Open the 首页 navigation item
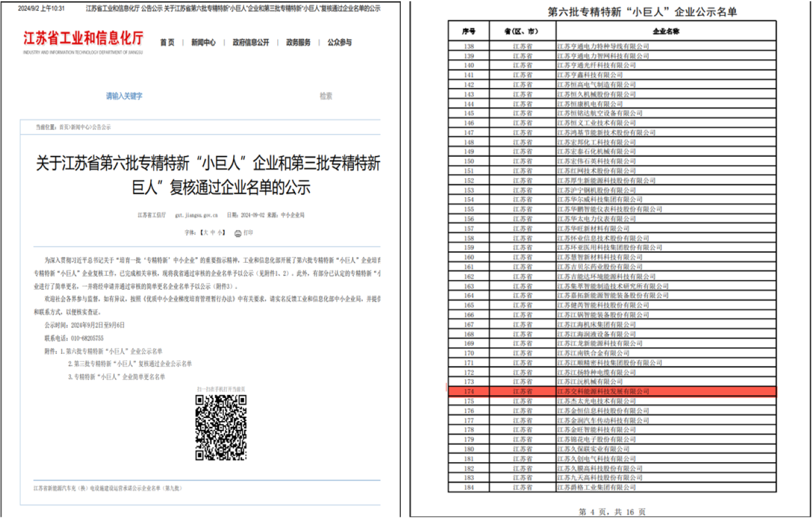 pos(167,42)
